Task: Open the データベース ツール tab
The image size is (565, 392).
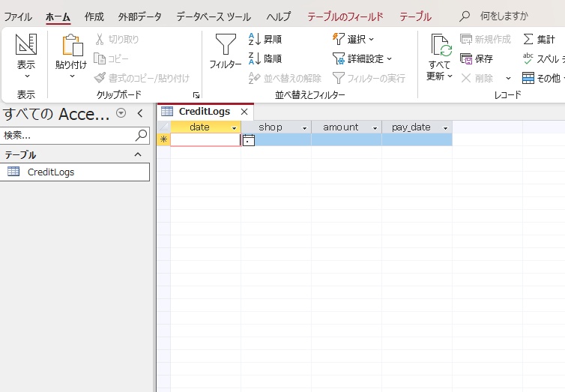Action: 214,16
